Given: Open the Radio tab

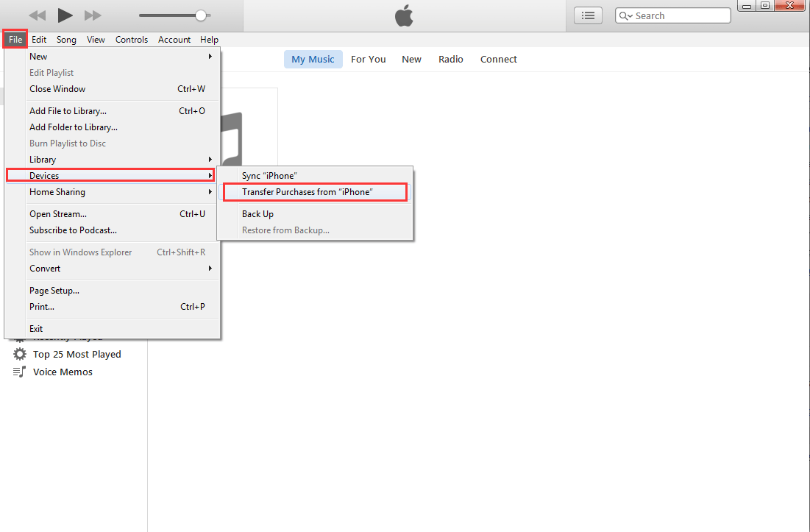Looking at the screenshot, I should [450, 60].
